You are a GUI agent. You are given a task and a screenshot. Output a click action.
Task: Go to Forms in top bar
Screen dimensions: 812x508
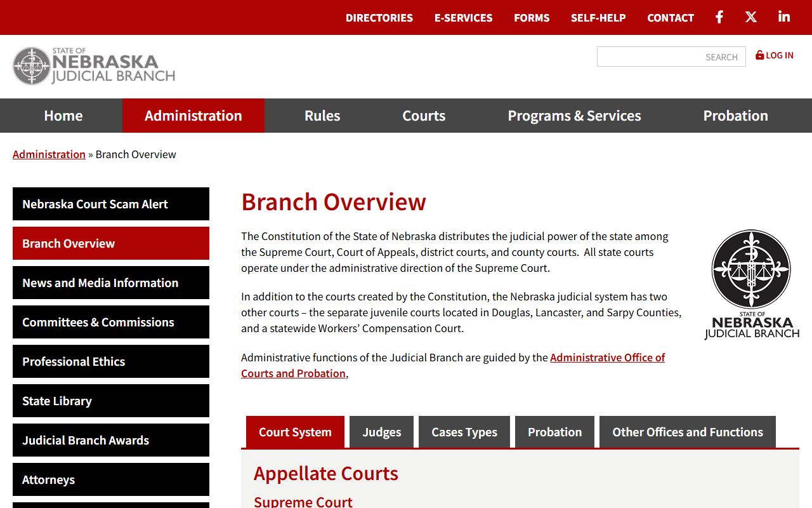pos(532,18)
